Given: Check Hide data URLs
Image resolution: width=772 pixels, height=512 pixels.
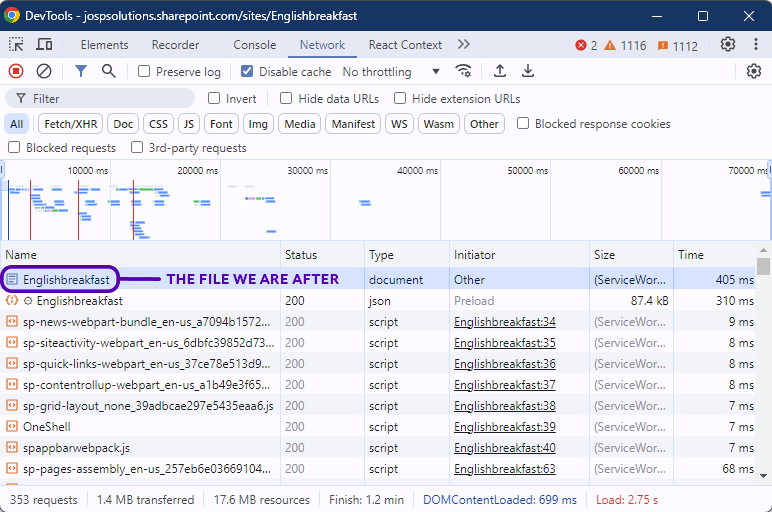Looking at the screenshot, I should [x=286, y=98].
